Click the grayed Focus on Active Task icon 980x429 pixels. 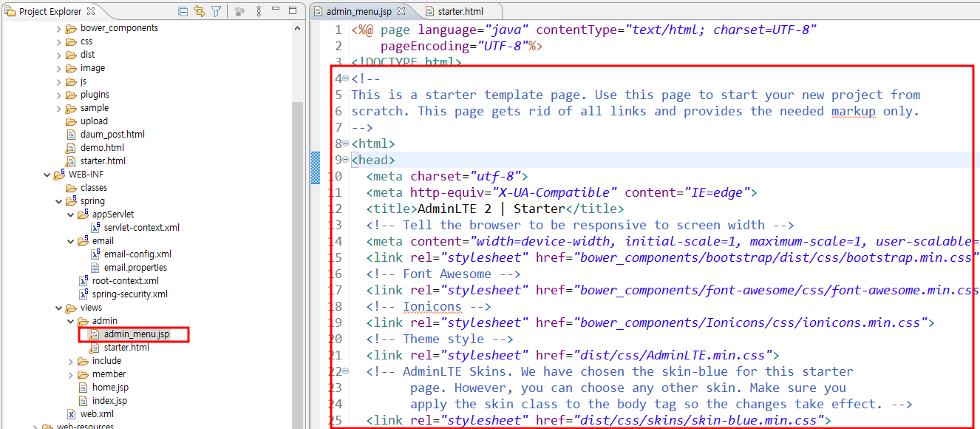239,11
